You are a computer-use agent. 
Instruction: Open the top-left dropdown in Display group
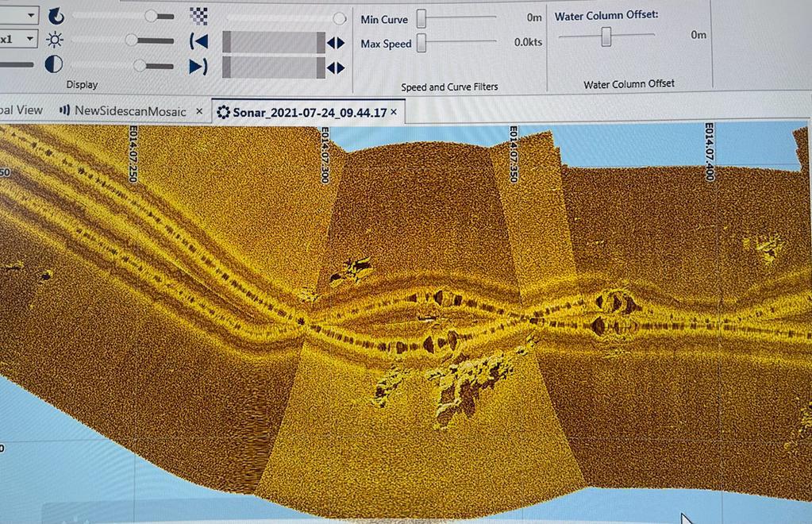click(x=30, y=15)
